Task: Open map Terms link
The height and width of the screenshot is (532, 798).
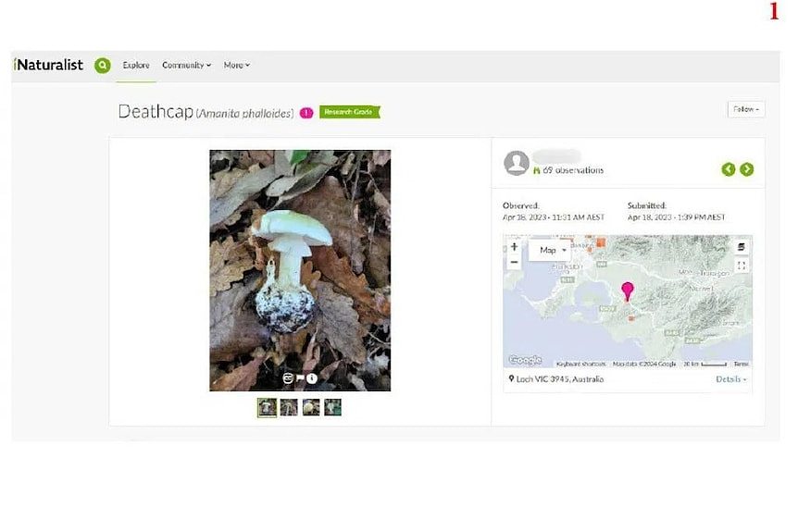Action: [741, 364]
